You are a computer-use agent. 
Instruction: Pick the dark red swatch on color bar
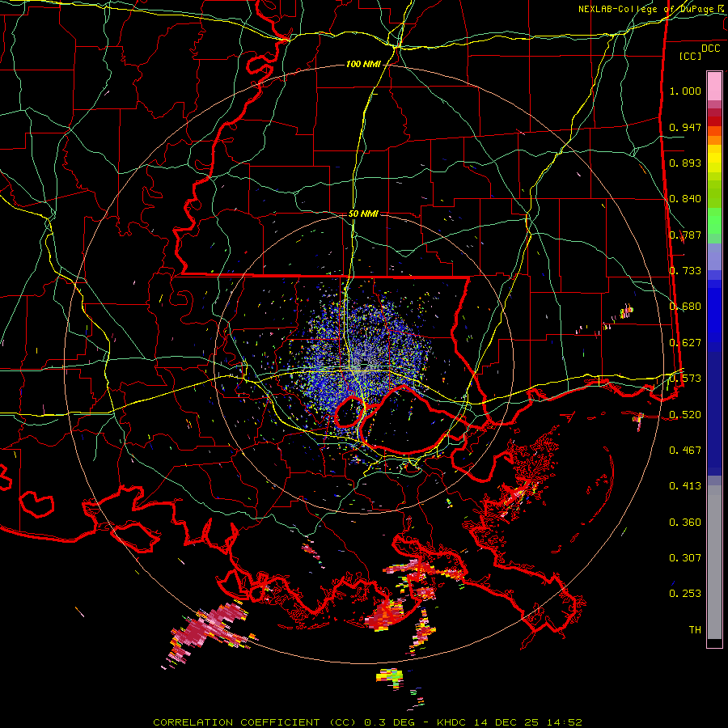tap(714, 120)
